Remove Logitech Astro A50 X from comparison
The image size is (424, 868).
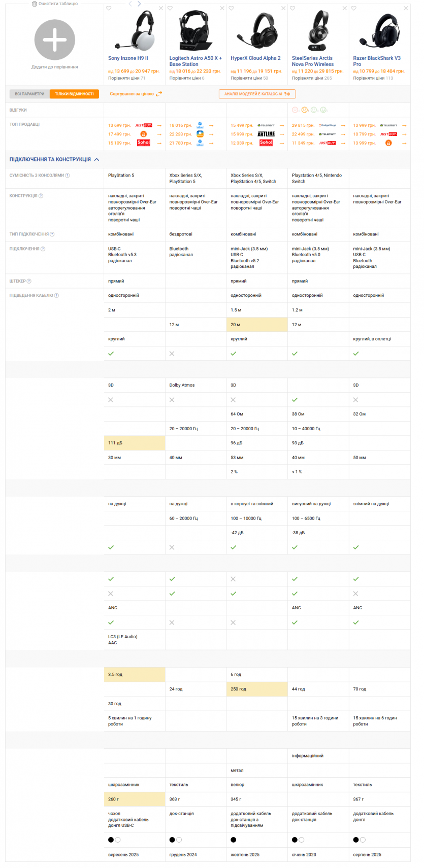tap(222, 9)
